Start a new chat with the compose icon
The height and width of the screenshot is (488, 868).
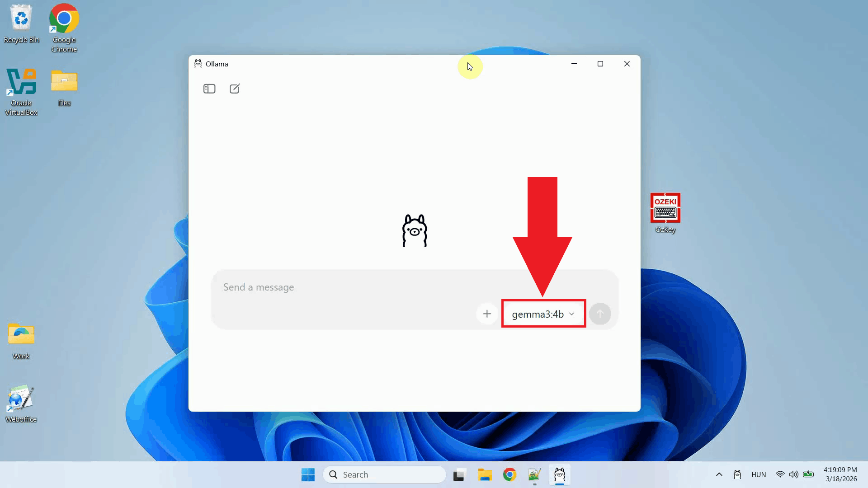[x=235, y=89]
